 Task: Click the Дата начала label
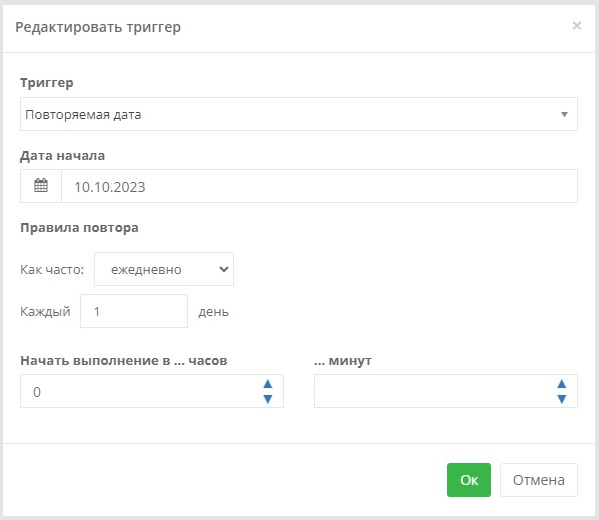[62, 156]
